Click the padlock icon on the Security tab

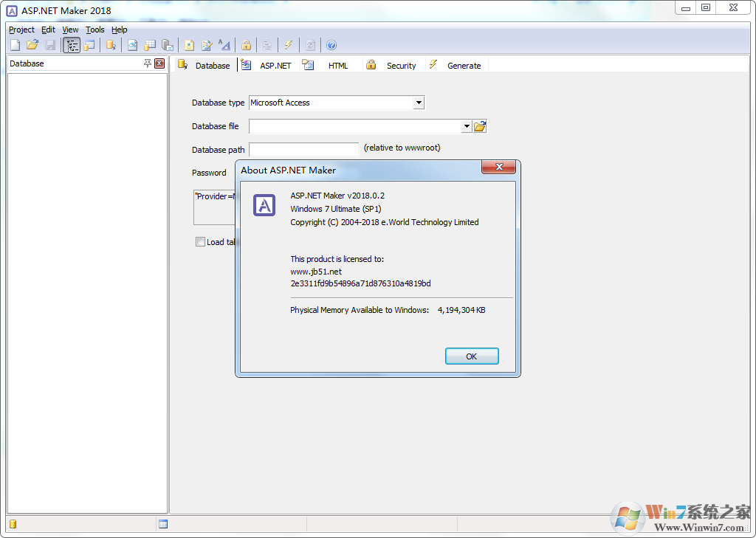point(371,65)
